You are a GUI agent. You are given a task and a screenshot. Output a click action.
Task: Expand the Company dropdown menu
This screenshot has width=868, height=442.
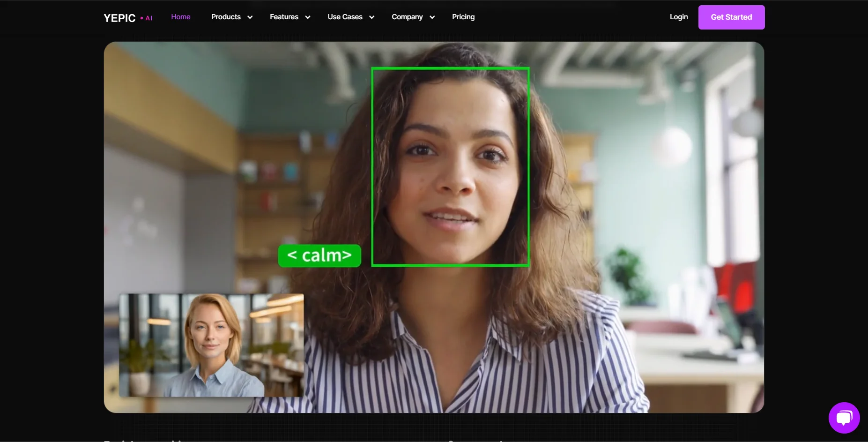[407, 17]
